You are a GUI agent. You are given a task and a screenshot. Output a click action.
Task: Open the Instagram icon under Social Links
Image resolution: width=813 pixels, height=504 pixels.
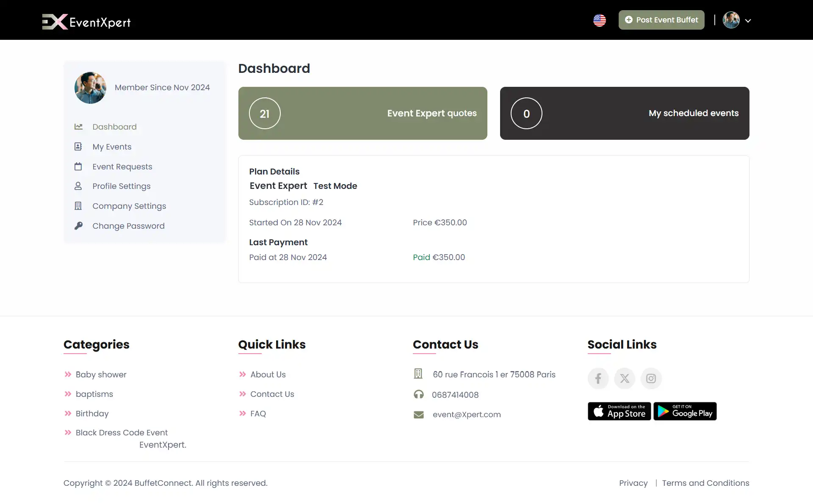651,378
